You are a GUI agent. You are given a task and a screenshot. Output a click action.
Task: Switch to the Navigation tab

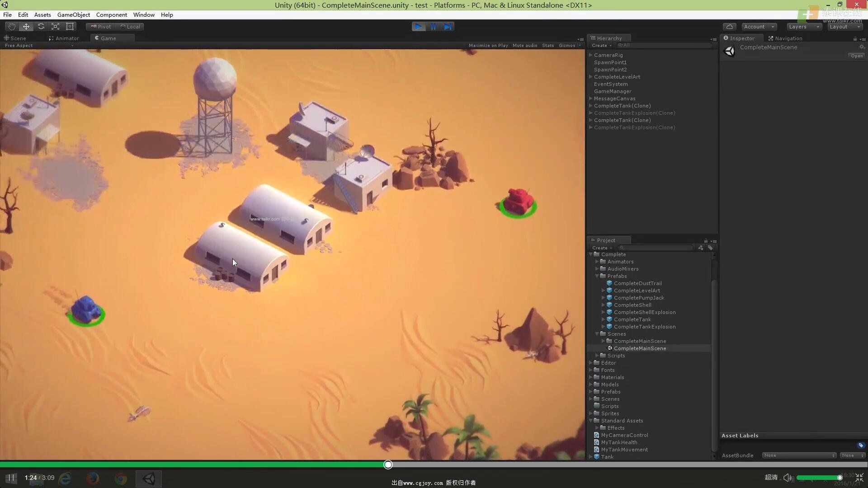click(785, 38)
